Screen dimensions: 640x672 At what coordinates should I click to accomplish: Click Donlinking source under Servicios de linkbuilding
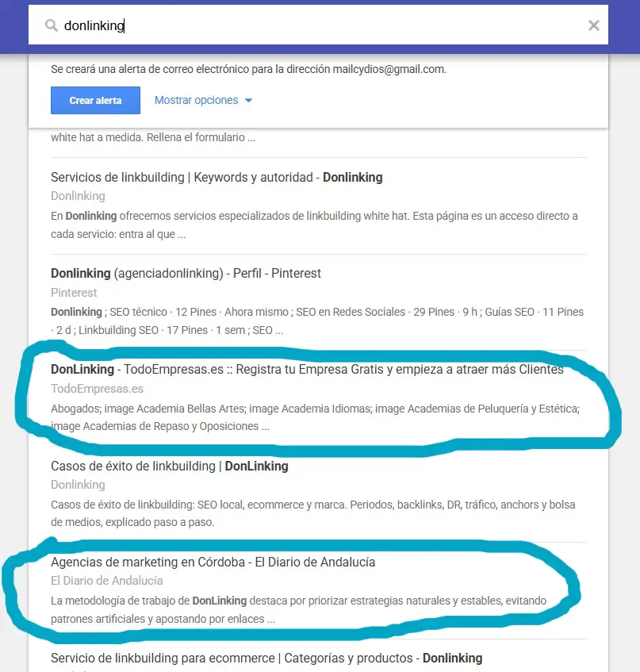pos(78,196)
